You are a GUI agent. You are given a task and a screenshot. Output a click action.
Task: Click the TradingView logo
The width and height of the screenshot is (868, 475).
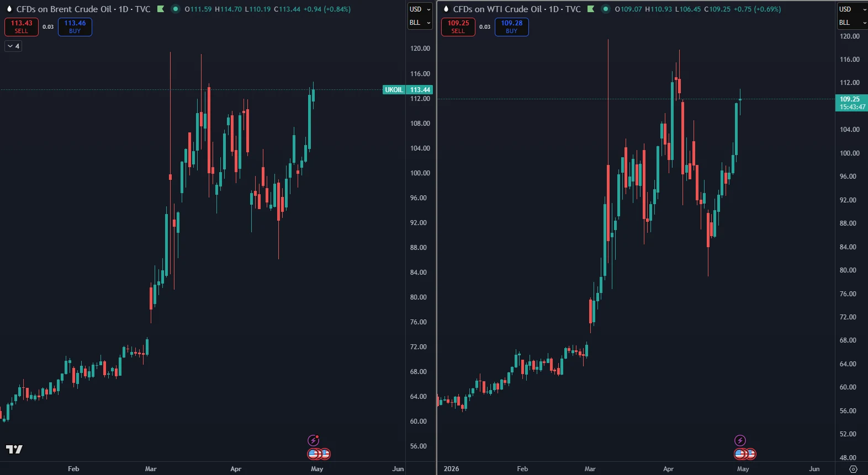[x=14, y=449]
